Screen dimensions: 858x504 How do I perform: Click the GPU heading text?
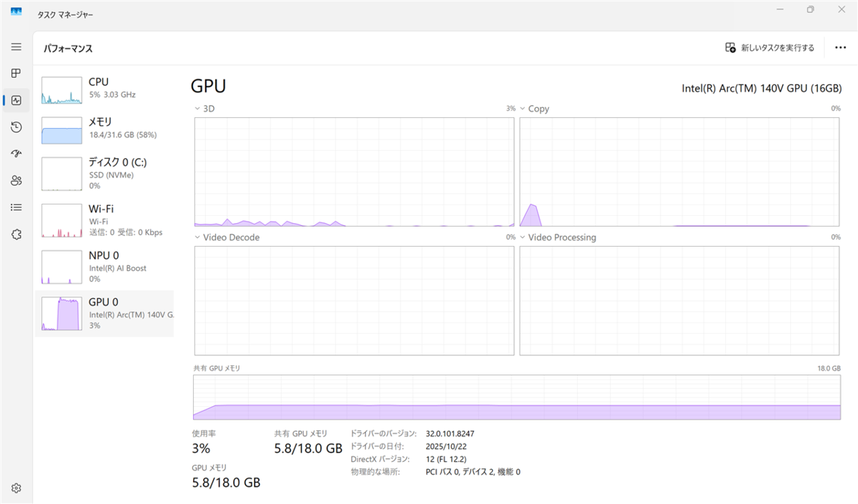pos(208,87)
